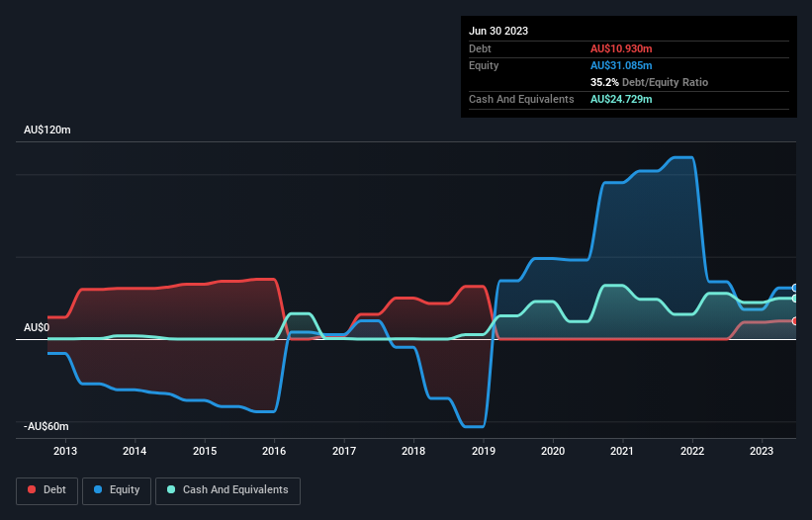The width and height of the screenshot is (812, 520).
Task: Click Cash And Equivalents label in tooltip
Action: coord(521,99)
